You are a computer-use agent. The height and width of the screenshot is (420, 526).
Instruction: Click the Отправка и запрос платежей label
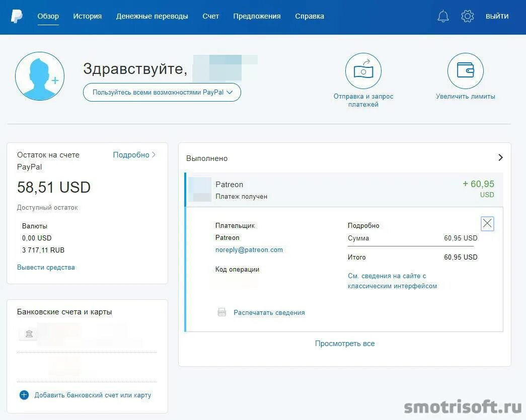pyautogui.click(x=363, y=100)
